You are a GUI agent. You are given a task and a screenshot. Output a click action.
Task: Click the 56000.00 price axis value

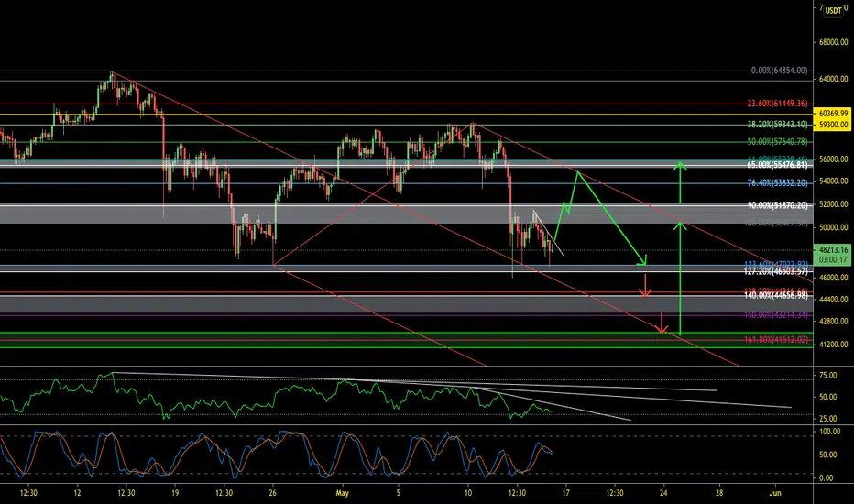(x=833, y=159)
